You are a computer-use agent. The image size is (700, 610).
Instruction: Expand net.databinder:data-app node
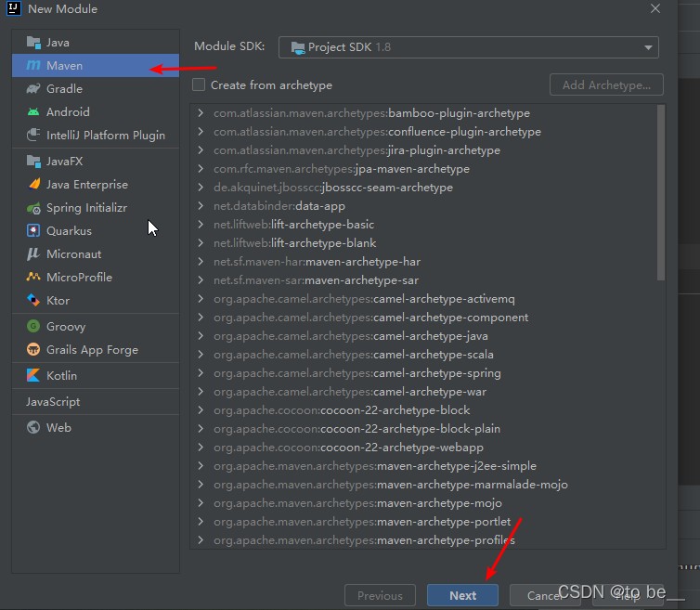click(x=201, y=206)
